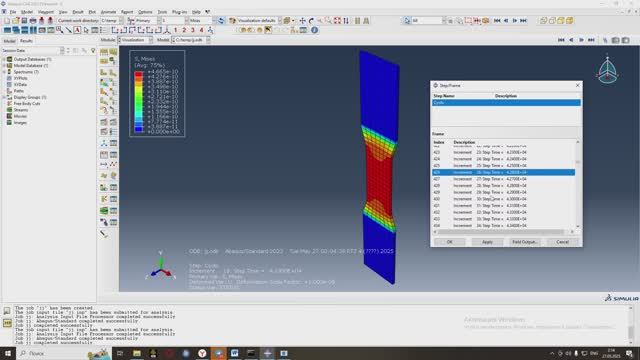The width and height of the screenshot is (640, 360).
Task: Click Field Output button in Step/Frame dialog
Action: pyautogui.click(x=524, y=242)
